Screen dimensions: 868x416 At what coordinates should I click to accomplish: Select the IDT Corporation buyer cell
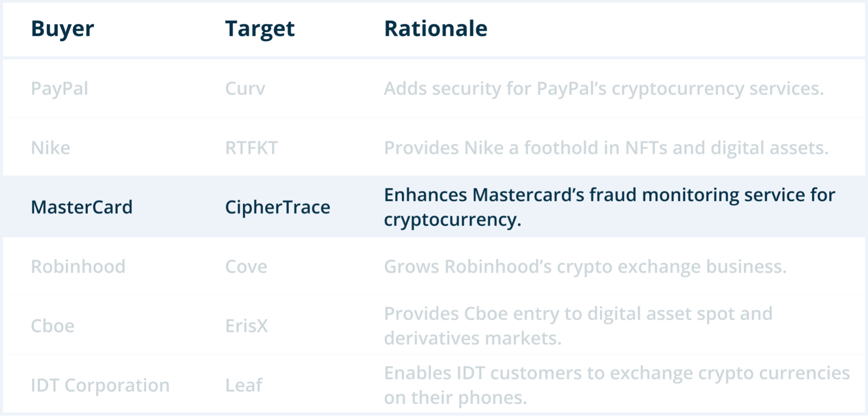(100, 385)
